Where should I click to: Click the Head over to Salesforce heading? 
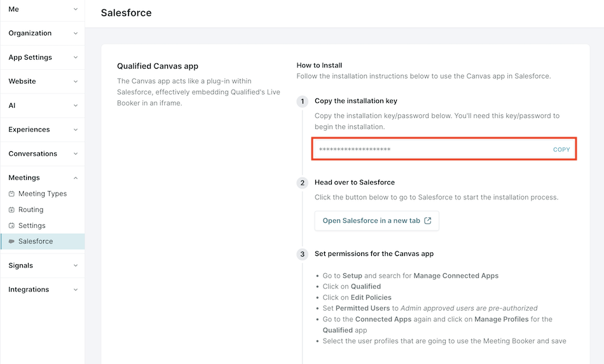click(x=355, y=182)
